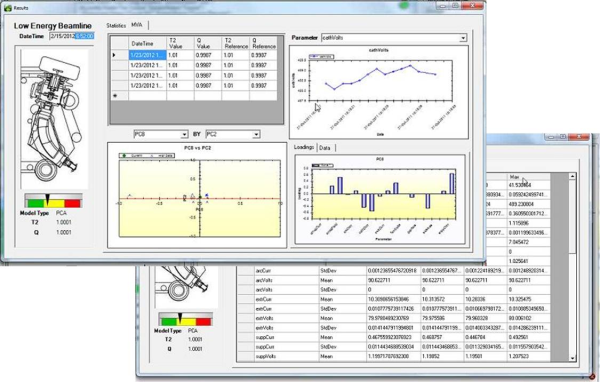
Task: Click the 1.207523 Max cell
Action: (x=528, y=356)
